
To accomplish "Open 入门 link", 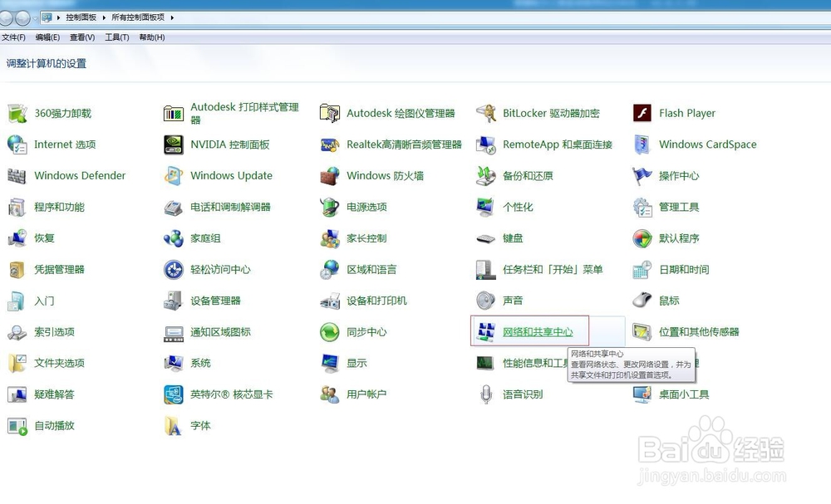I will [x=45, y=301].
